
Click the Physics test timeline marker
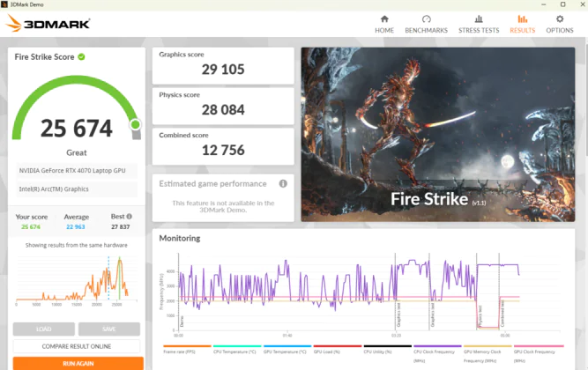[x=480, y=315]
